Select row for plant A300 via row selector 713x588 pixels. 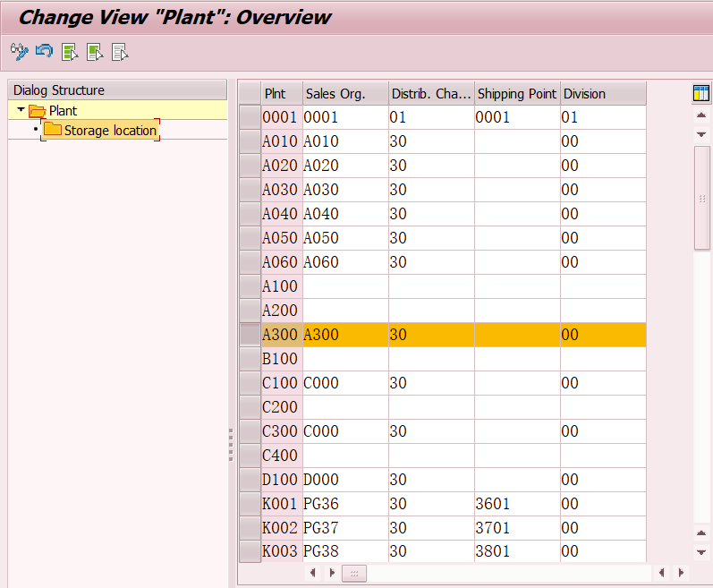click(x=250, y=335)
